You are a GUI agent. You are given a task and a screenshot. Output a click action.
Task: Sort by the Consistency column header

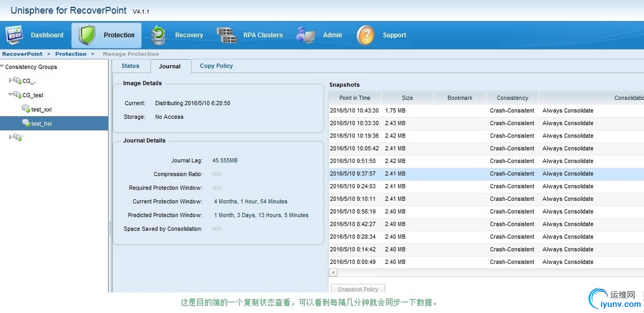coord(513,98)
